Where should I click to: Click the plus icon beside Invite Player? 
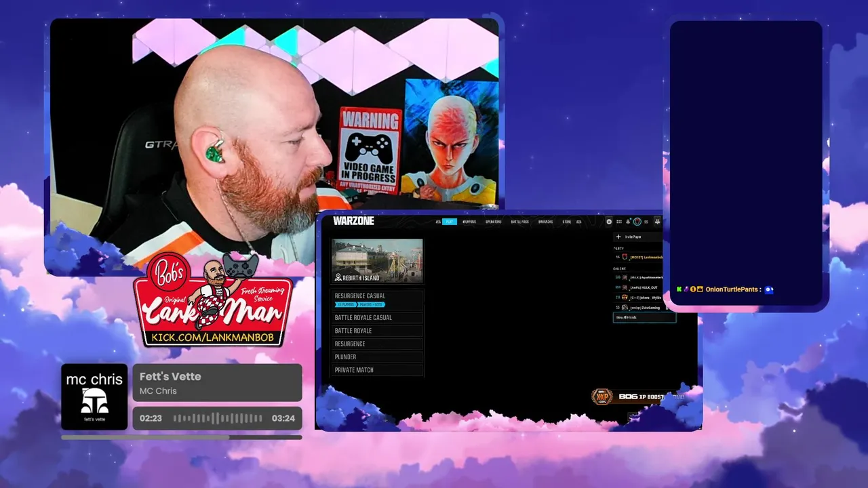point(618,237)
